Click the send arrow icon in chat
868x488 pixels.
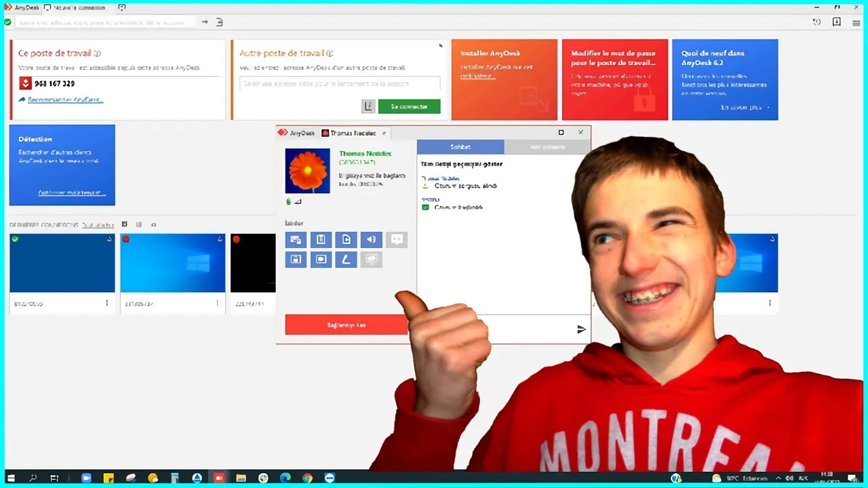point(581,329)
